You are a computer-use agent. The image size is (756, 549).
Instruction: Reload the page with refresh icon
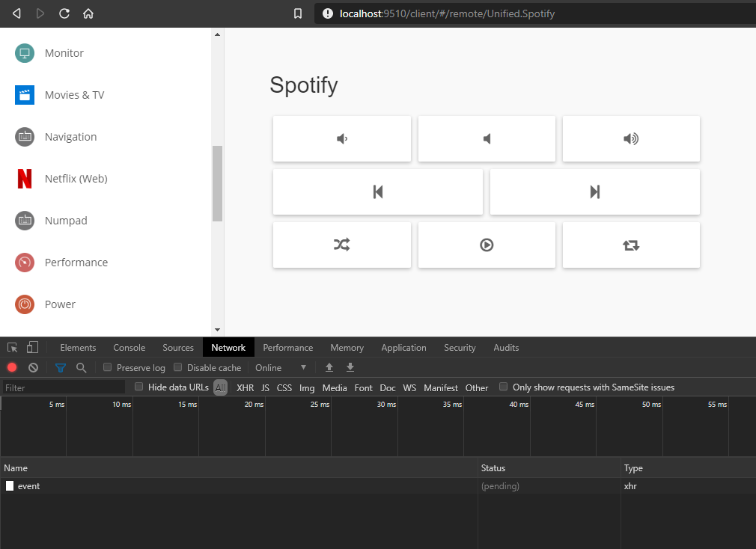64,13
